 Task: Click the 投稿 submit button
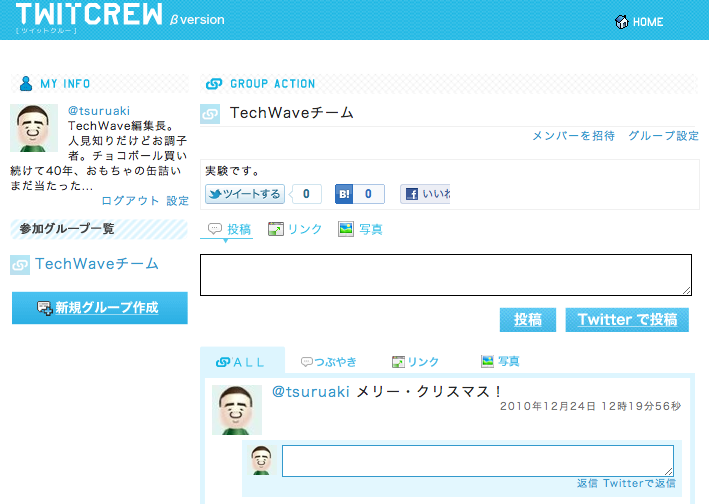(x=528, y=320)
